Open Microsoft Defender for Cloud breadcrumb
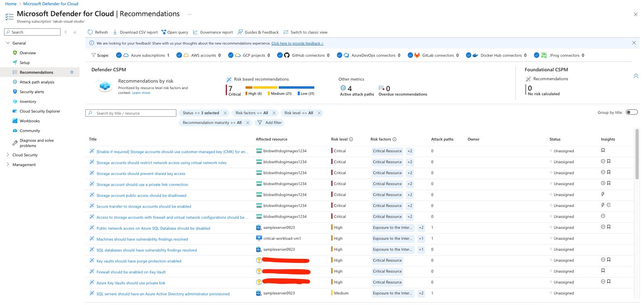The image size is (644, 305). pyautogui.click(x=51, y=4)
